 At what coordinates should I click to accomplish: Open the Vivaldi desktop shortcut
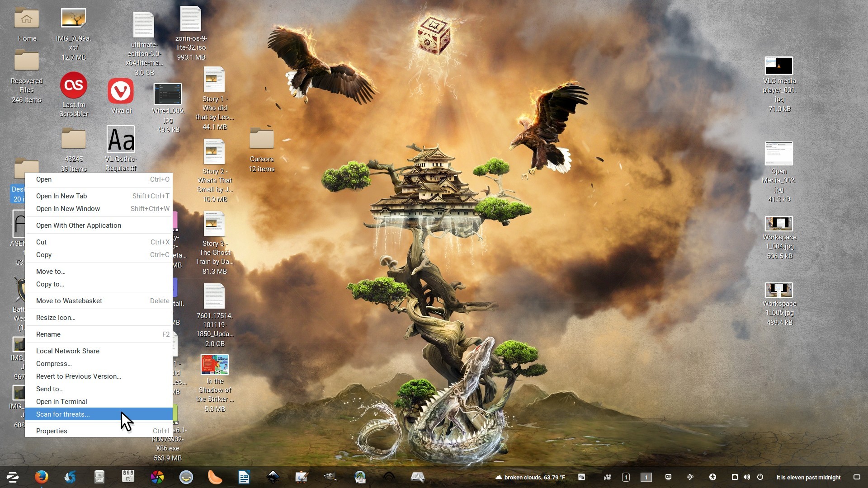point(121,91)
